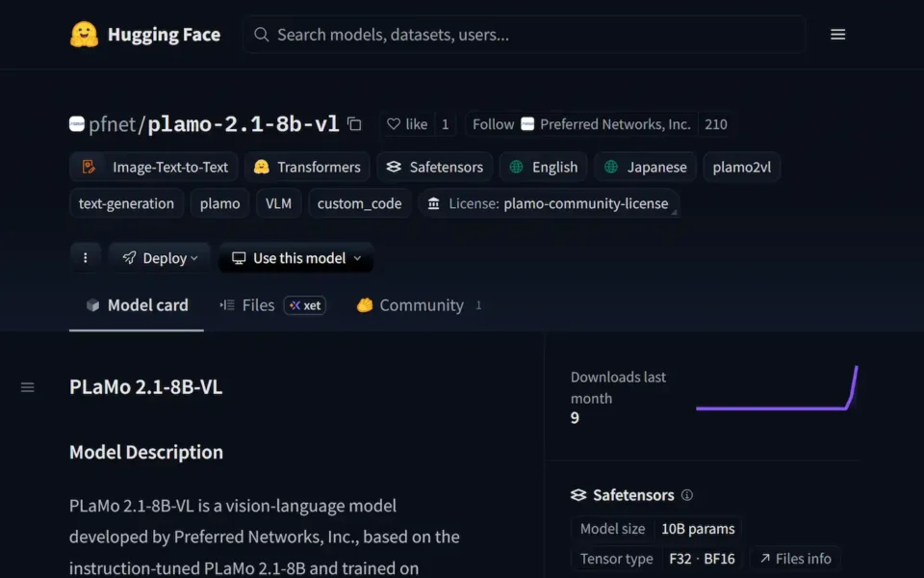This screenshot has width=924, height=578.
Task: Open the Use this model dropdown
Action: 296,258
